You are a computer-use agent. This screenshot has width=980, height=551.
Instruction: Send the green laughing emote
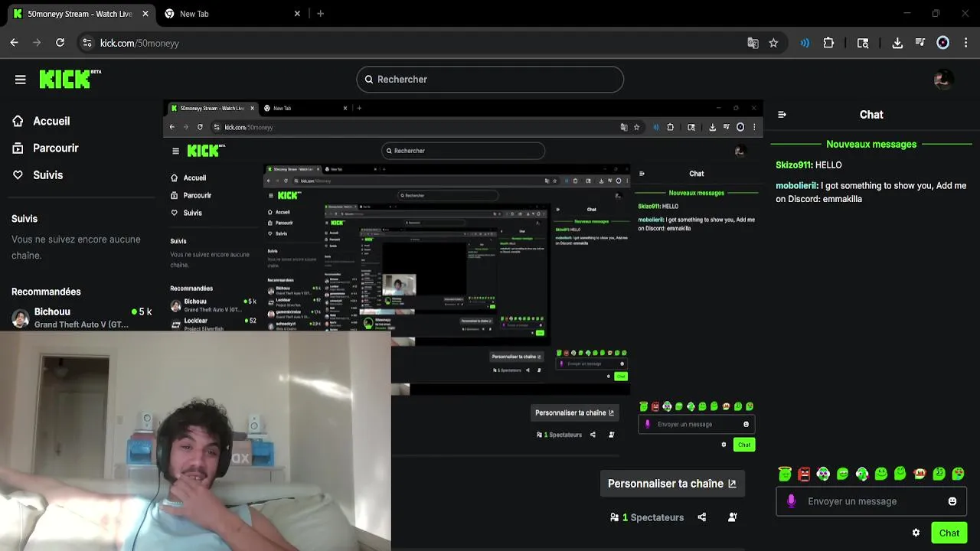point(842,474)
